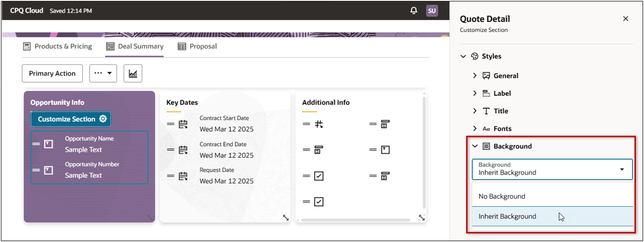The height and width of the screenshot is (242, 644).
Task: Collapse the Background styles section
Action: click(x=475, y=147)
